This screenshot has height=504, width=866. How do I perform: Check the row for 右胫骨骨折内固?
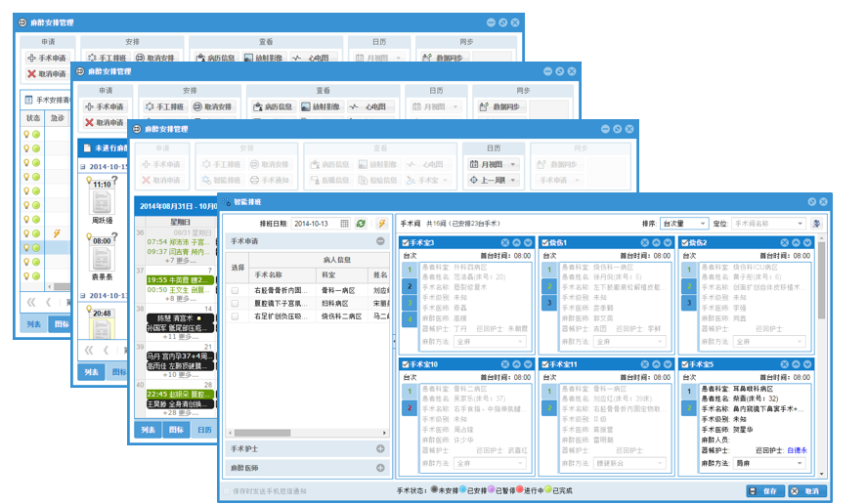pyautogui.click(x=236, y=290)
